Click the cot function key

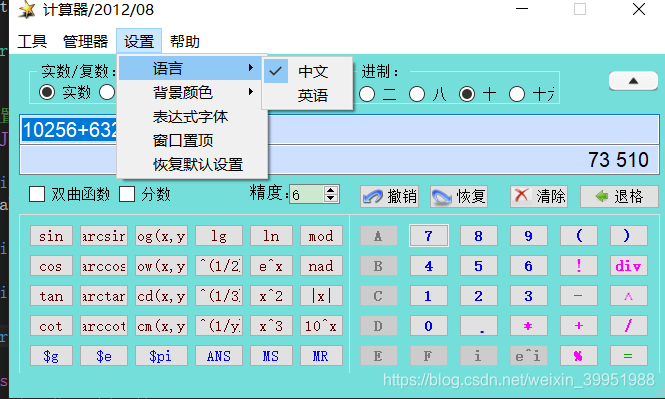point(51,326)
